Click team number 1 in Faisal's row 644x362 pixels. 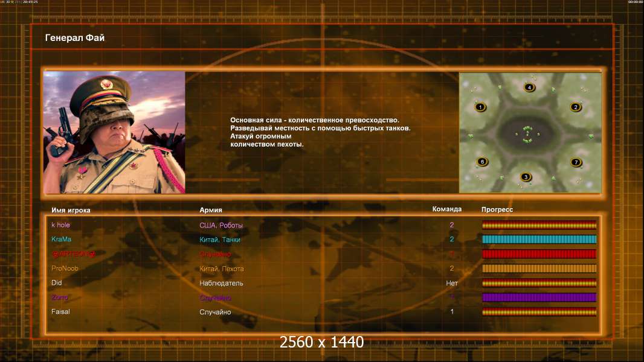coord(452,311)
